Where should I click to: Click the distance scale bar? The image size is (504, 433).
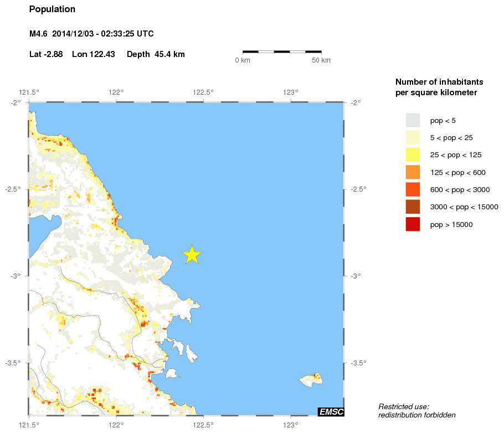click(282, 51)
